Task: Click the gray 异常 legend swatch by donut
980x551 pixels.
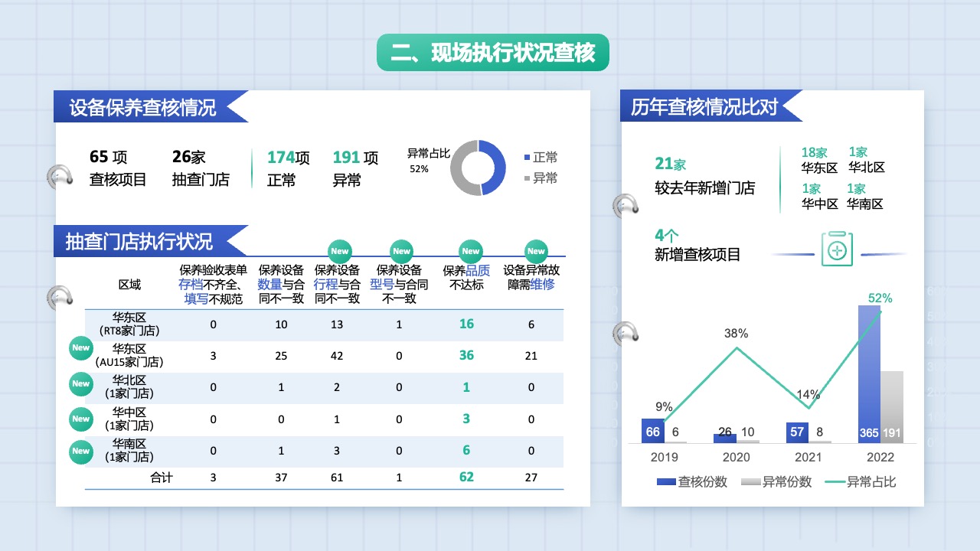Action: [527, 178]
